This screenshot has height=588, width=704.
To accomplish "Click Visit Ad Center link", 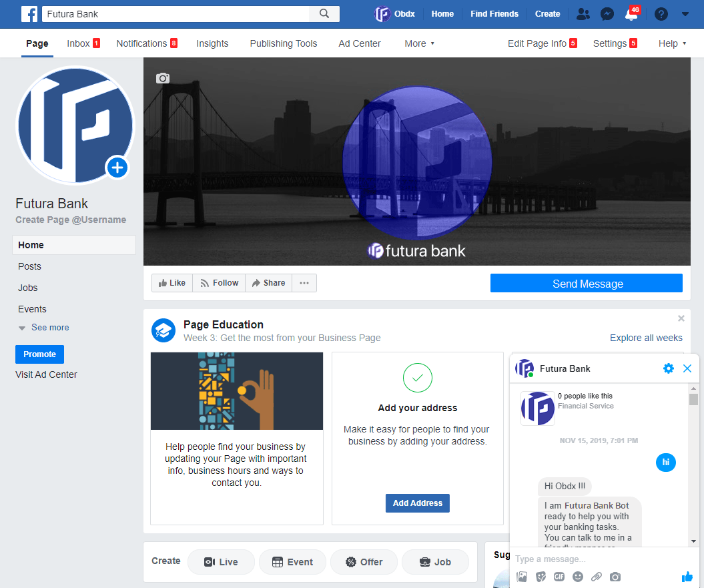I will pos(46,374).
